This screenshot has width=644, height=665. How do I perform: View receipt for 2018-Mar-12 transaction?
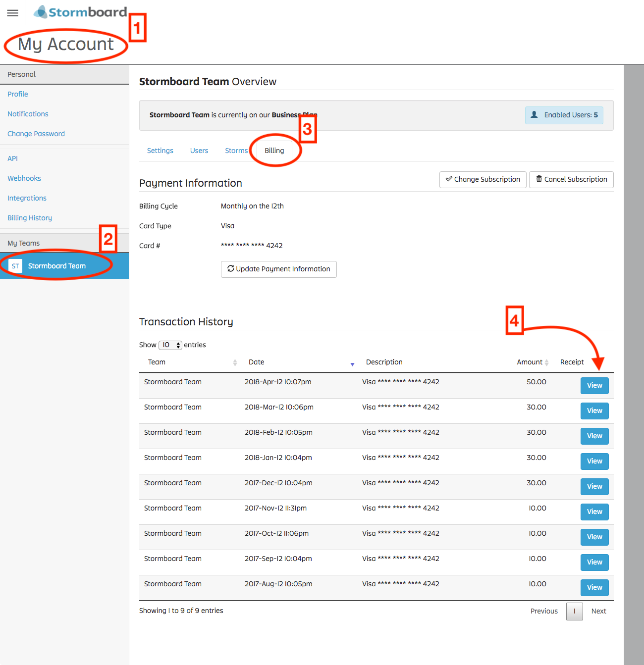[x=594, y=411]
